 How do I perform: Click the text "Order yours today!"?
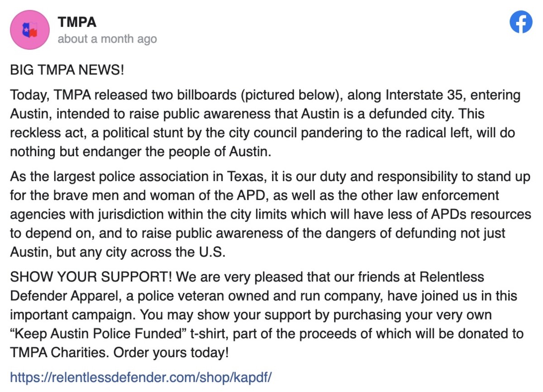171,352
